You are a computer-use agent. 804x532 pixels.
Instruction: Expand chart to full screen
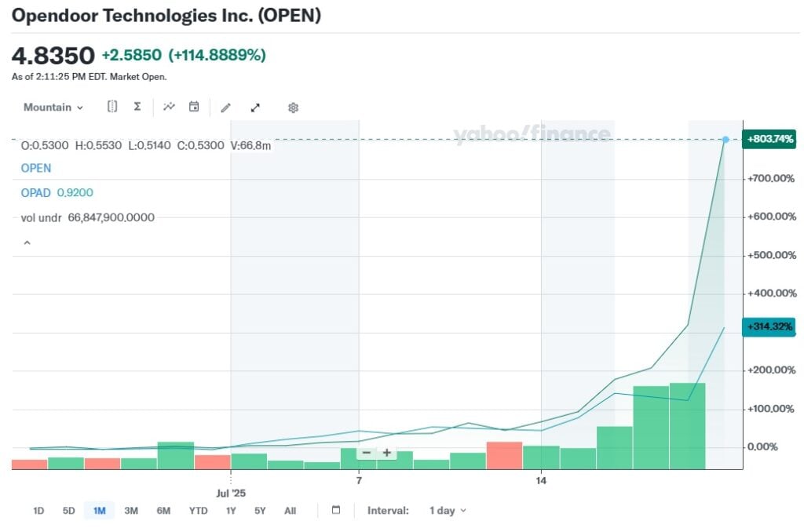pos(255,107)
